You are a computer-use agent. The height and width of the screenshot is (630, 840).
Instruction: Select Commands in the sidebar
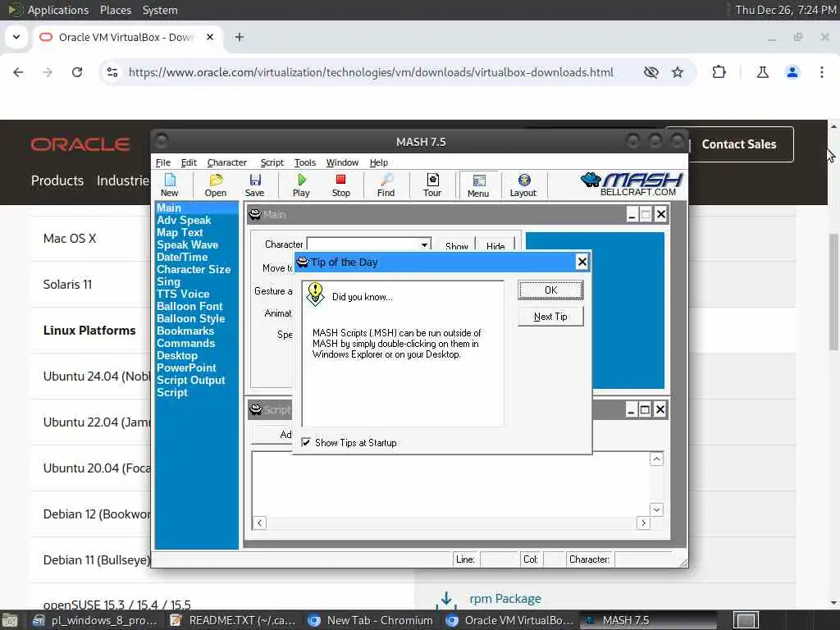point(185,344)
